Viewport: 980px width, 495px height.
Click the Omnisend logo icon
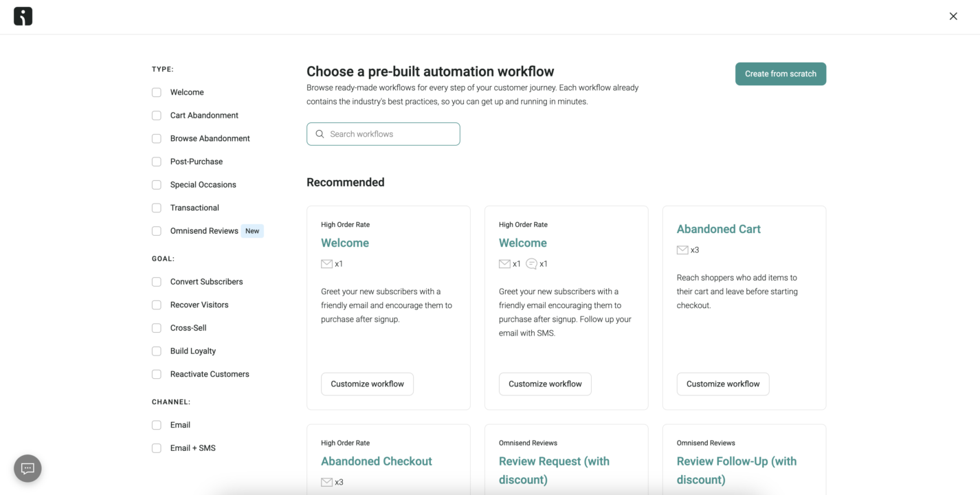point(23,16)
